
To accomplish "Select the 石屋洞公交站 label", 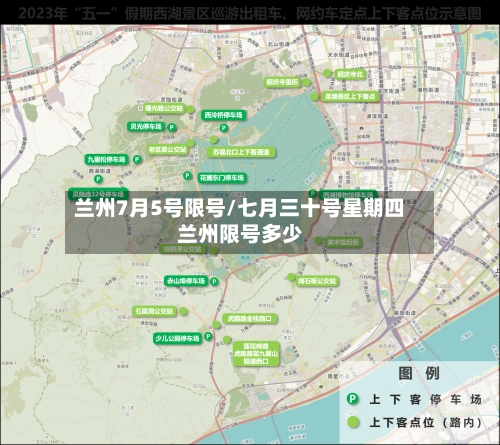I will (154, 311).
